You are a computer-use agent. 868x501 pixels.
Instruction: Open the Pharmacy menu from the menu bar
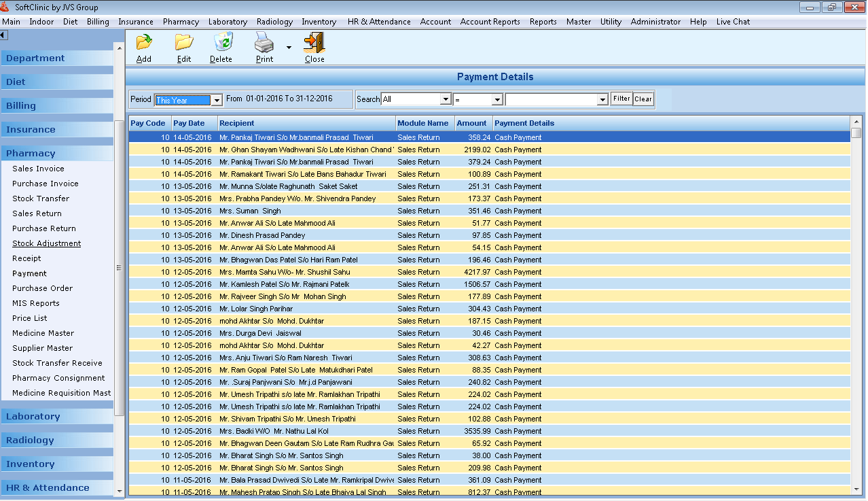click(181, 21)
